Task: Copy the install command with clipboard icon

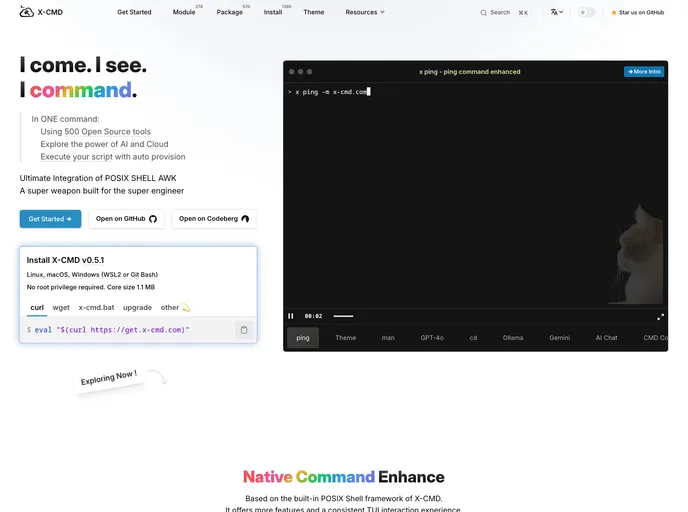Action: click(244, 330)
